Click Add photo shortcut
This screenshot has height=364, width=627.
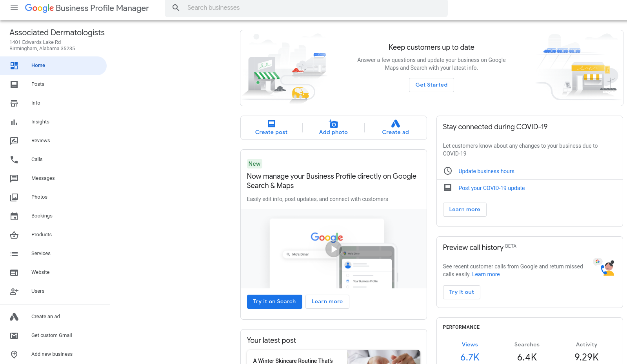point(333,128)
